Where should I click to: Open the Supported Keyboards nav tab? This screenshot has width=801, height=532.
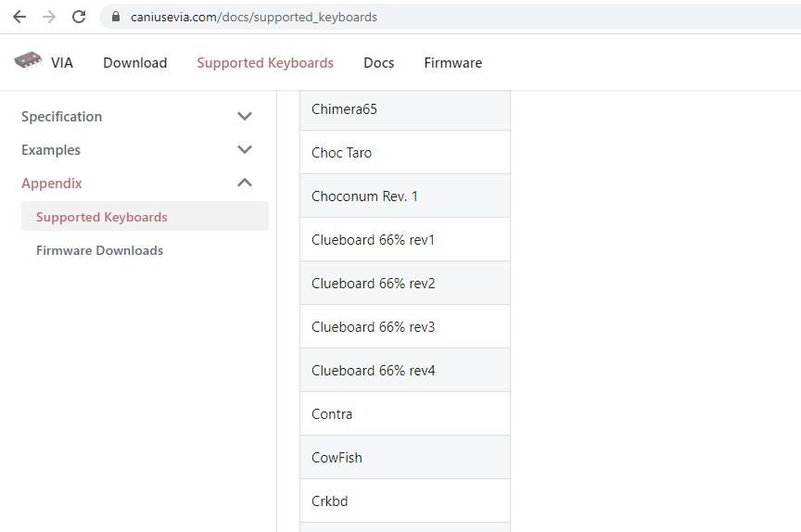(265, 63)
